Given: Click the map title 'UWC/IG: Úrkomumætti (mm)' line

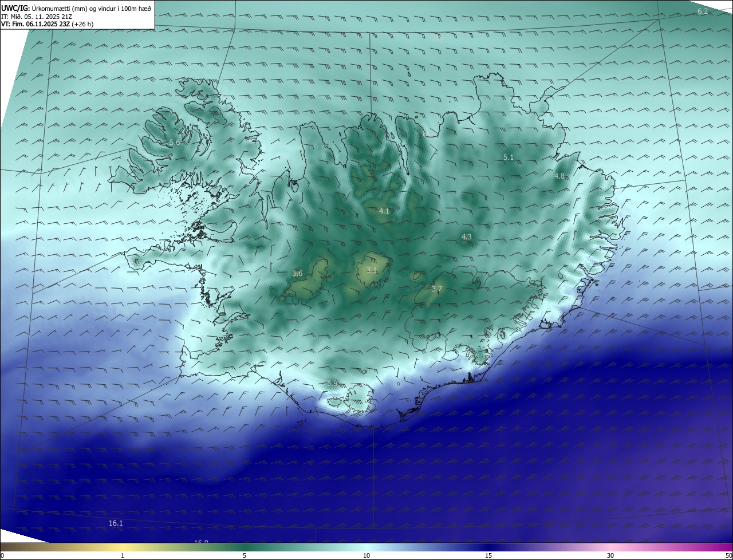Looking at the screenshot, I should tap(76, 9).
